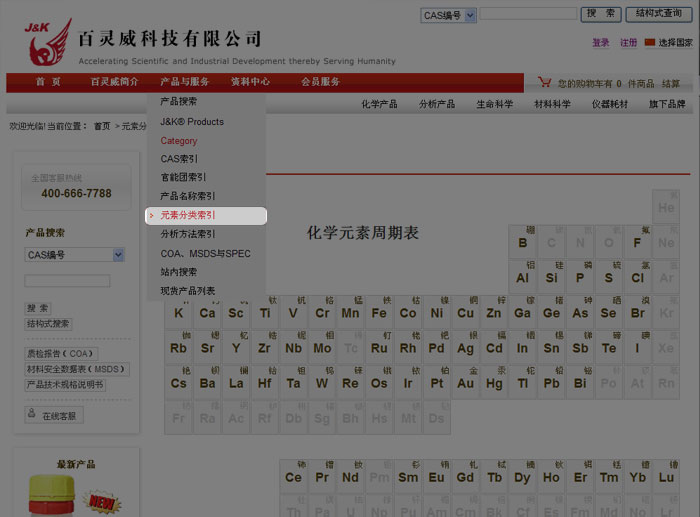The height and width of the screenshot is (517, 700).
Task: Select the Pd palladium element cell
Action: [437, 347]
